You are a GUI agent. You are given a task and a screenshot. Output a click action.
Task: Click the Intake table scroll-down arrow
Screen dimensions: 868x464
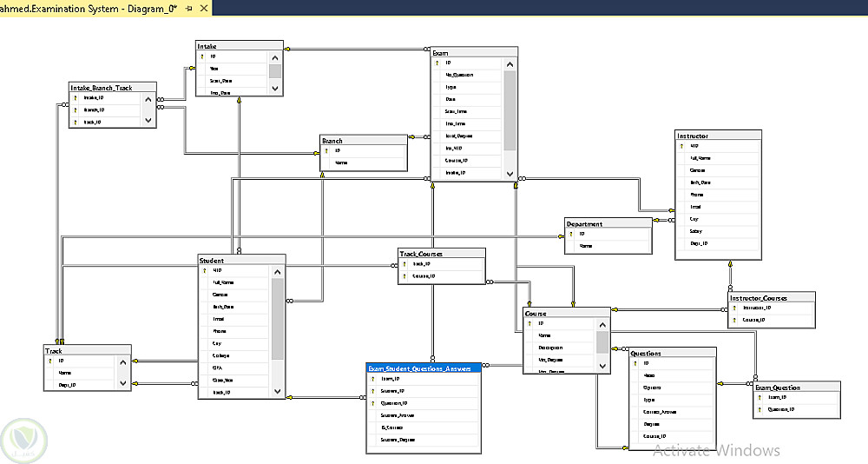[275, 88]
